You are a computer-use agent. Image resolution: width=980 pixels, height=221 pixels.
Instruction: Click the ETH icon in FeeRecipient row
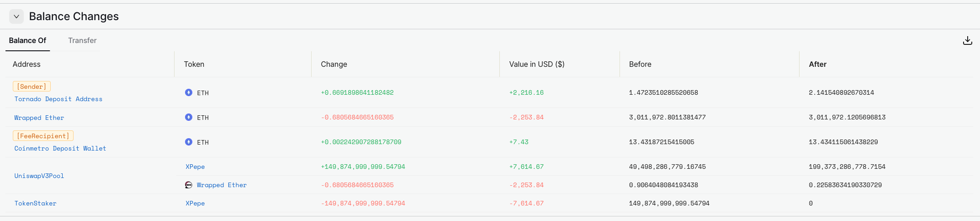tap(189, 142)
